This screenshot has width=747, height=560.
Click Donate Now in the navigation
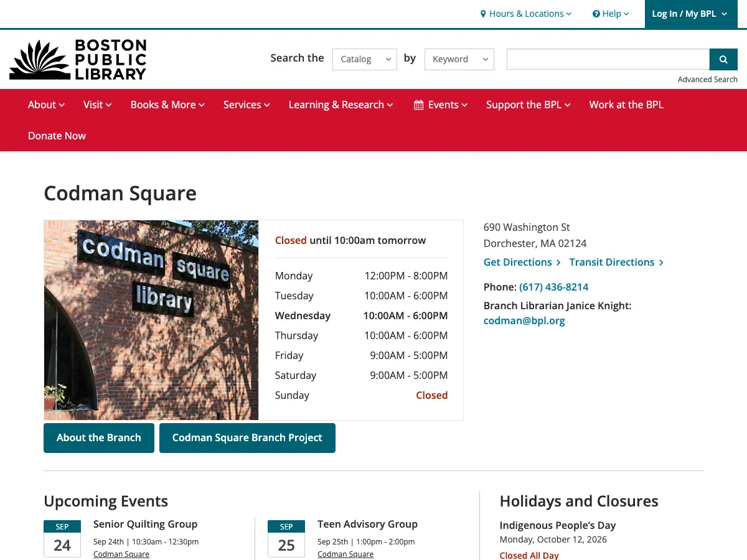point(57,136)
